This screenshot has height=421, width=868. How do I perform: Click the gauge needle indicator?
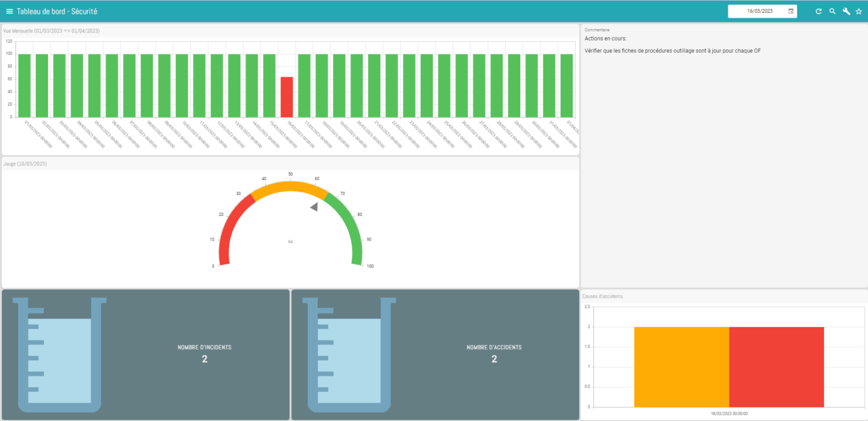tap(314, 206)
